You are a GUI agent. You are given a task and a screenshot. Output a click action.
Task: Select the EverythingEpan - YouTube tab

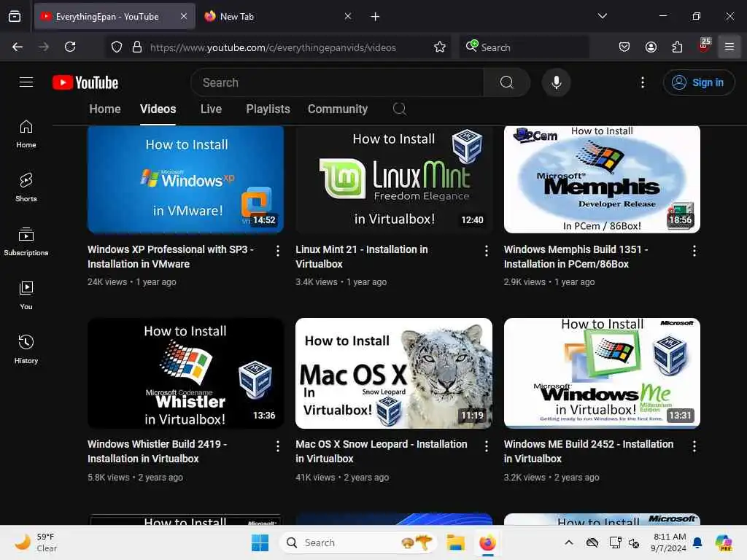point(115,17)
